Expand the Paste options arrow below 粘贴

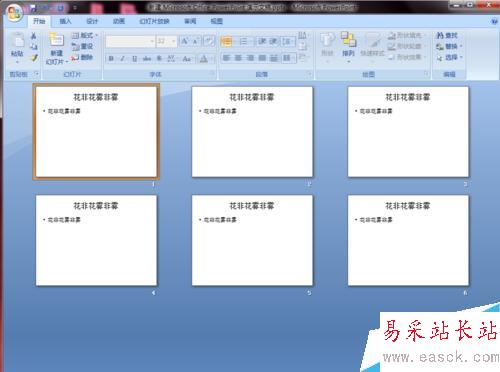17,62
